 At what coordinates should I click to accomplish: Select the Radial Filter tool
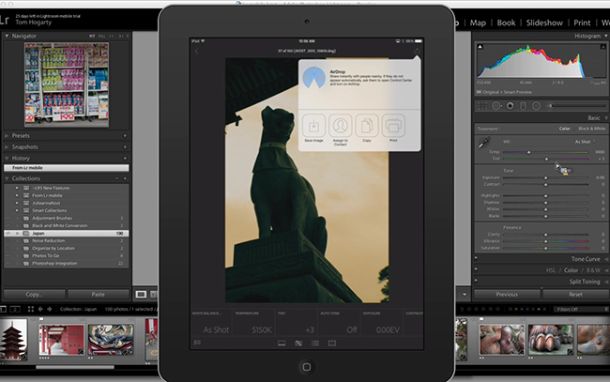(x=536, y=106)
